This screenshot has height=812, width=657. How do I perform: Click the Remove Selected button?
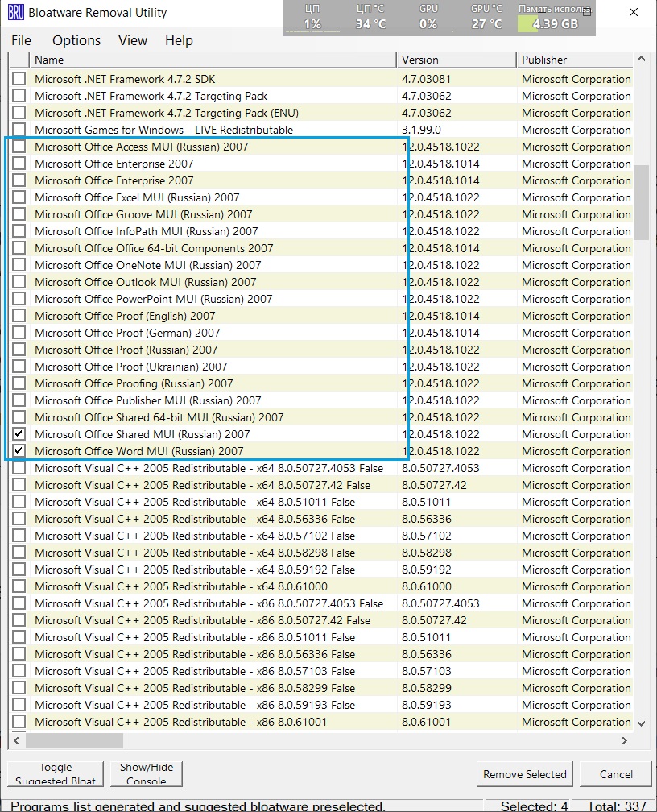[x=524, y=774]
